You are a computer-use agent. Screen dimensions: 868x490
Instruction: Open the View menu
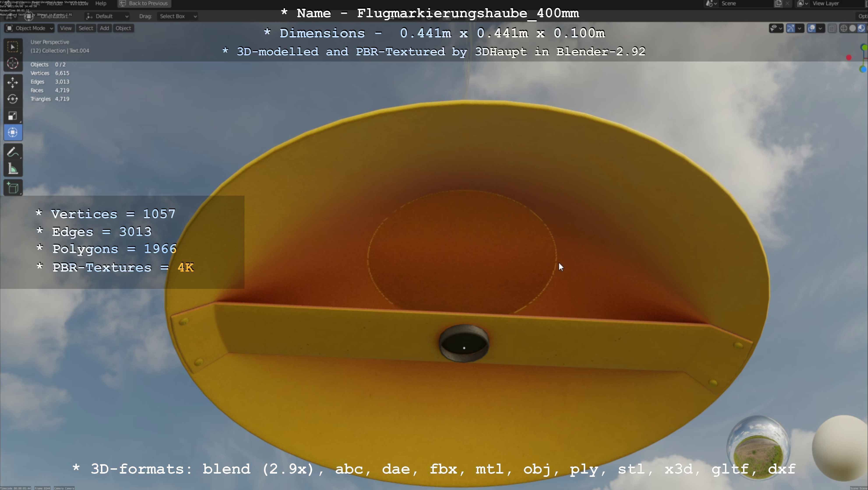(66, 28)
